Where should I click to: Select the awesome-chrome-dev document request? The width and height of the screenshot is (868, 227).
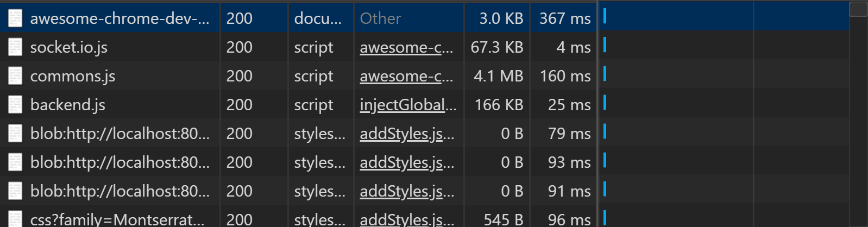pyautogui.click(x=119, y=18)
